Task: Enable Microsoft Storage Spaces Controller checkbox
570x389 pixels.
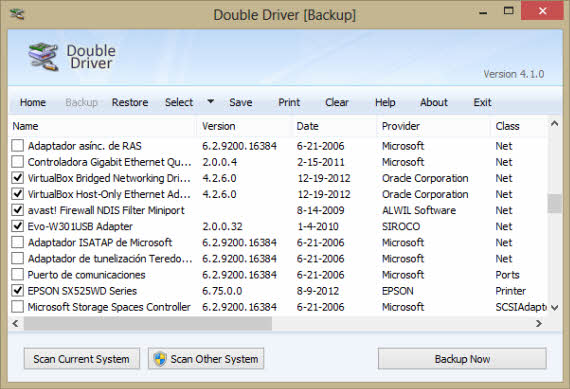Action: coord(17,306)
